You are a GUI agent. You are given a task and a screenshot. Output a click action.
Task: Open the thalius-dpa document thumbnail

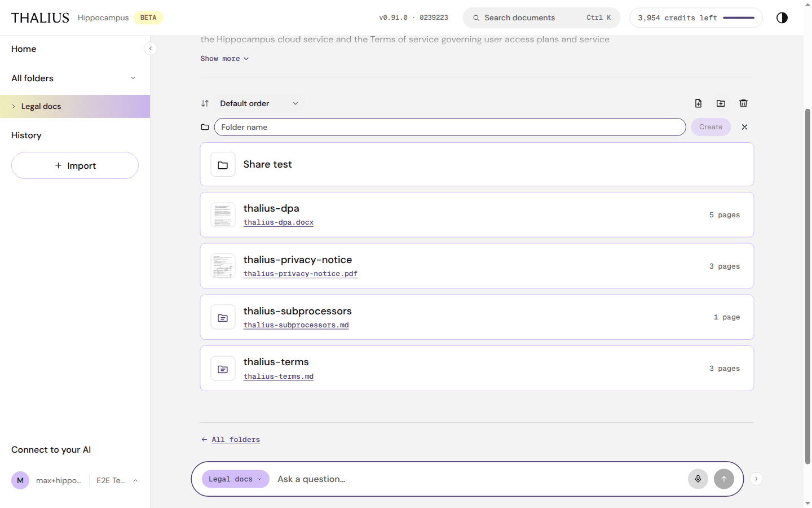tap(223, 215)
